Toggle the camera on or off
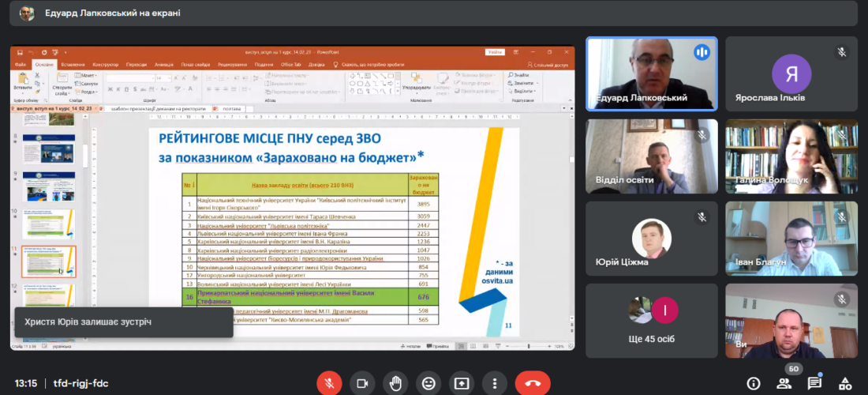868x395 pixels. tap(362, 383)
